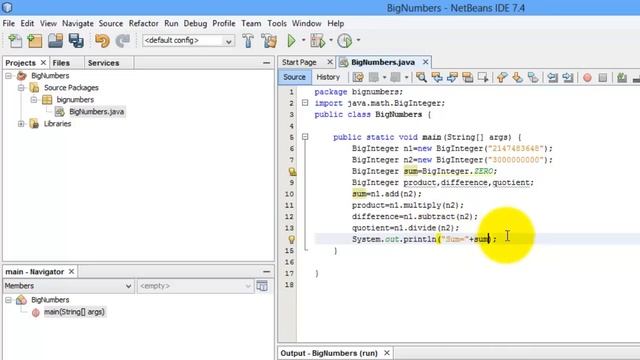Click the Save All toolbar icon
640x360 pixels.
tap(76, 40)
